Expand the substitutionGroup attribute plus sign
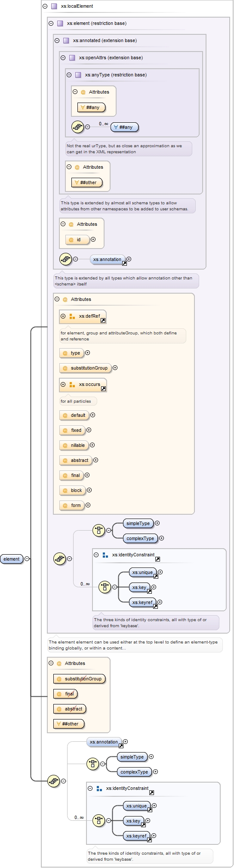Viewport: 234px width, 868px height. pyautogui.click(x=115, y=368)
